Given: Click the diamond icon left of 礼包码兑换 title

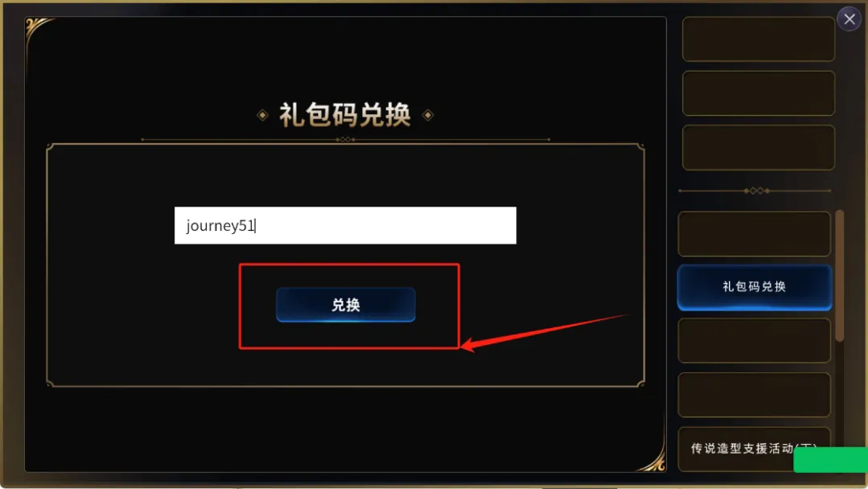Looking at the screenshot, I should pyautogui.click(x=262, y=115).
